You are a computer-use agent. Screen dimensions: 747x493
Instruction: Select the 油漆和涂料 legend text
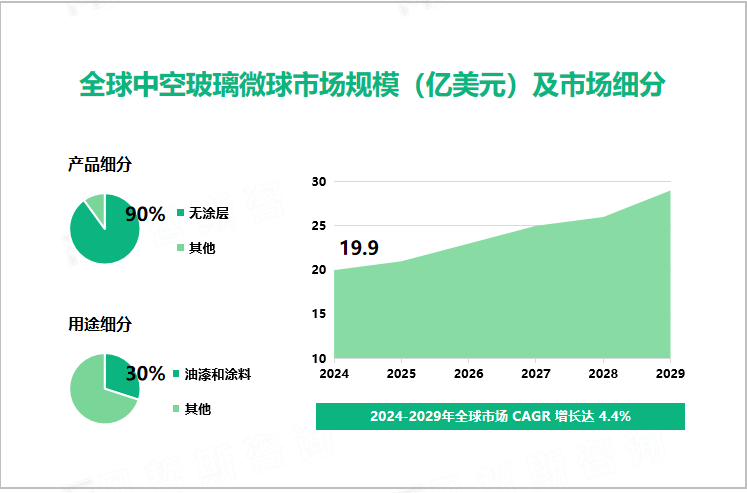[218, 374]
